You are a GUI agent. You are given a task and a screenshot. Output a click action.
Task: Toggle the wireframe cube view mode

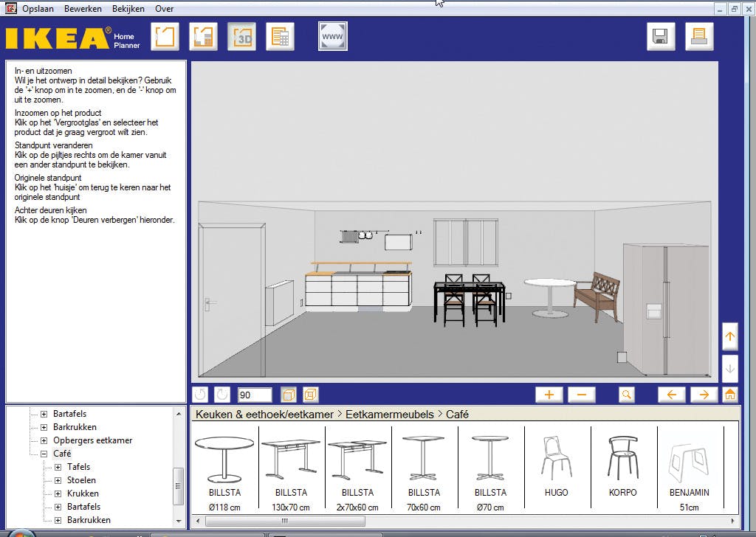311,395
